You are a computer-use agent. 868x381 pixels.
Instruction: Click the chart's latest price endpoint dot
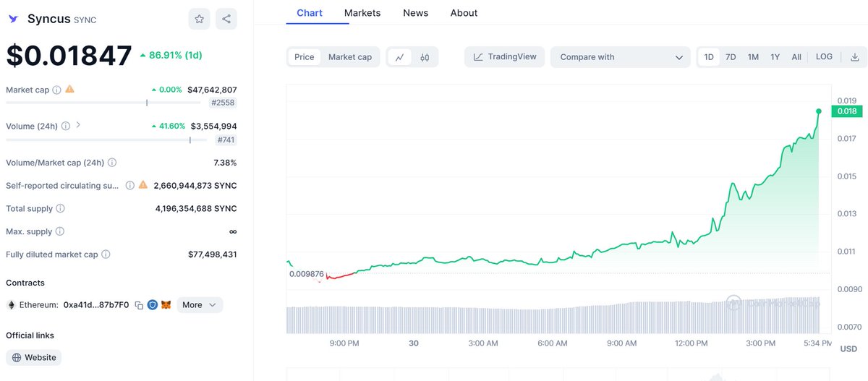coord(819,111)
